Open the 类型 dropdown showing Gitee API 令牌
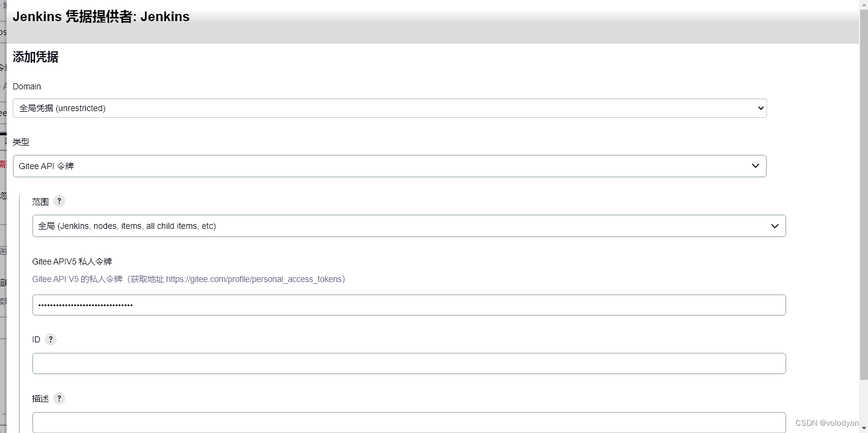The height and width of the screenshot is (433, 868). click(389, 166)
